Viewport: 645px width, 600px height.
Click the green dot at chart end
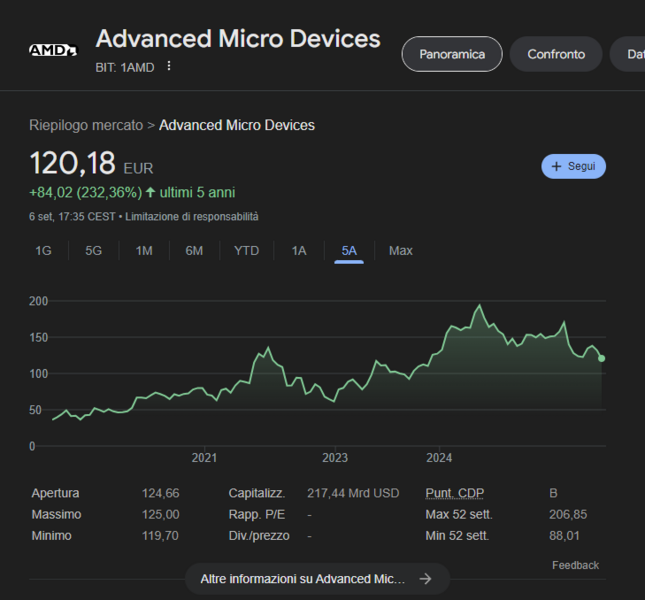click(x=601, y=358)
